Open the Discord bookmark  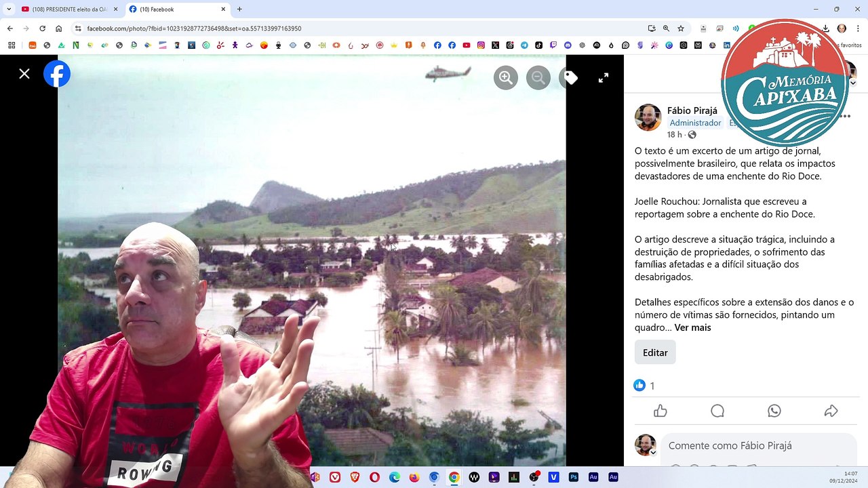point(568,45)
